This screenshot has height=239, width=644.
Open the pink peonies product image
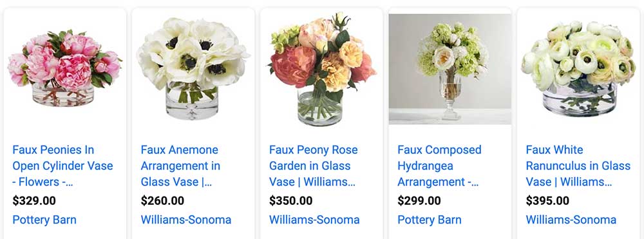point(65,68)
